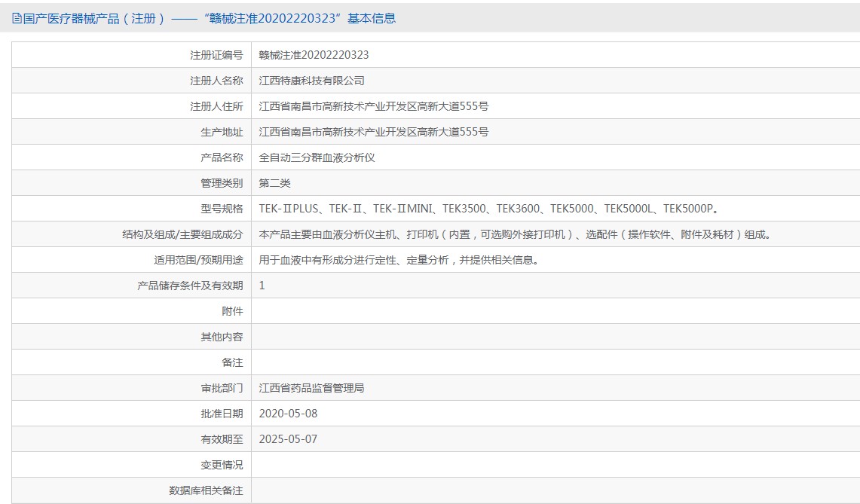Image resolution: width=860 pixels, height=504 pixels.
Task: Click the label 备注
Action: pos(233,362)
